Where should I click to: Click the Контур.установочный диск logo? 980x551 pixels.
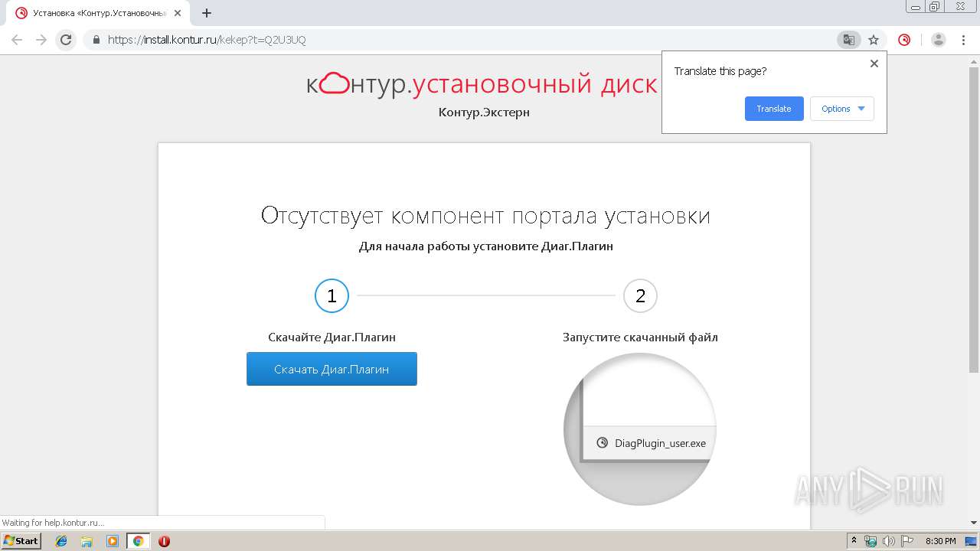[482, 83]
